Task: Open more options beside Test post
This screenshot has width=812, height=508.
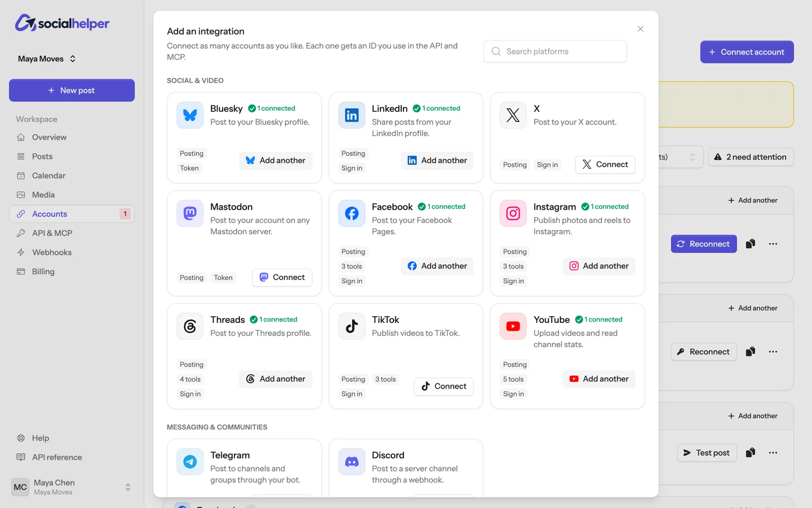Action: coord(773,453)
